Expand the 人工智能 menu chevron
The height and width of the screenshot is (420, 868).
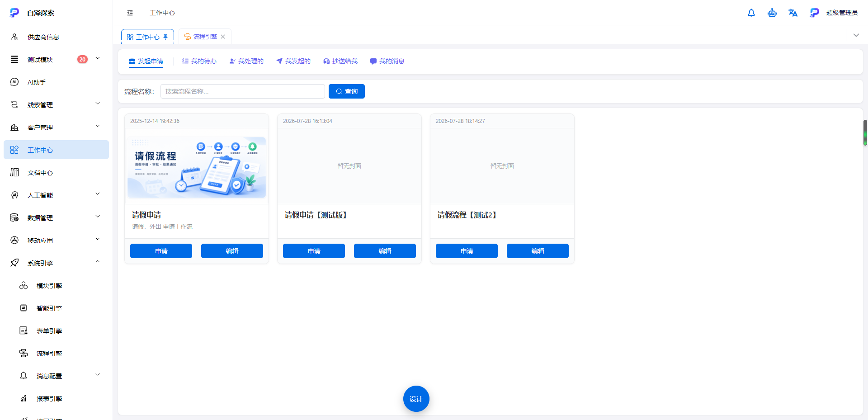point(98,194)
